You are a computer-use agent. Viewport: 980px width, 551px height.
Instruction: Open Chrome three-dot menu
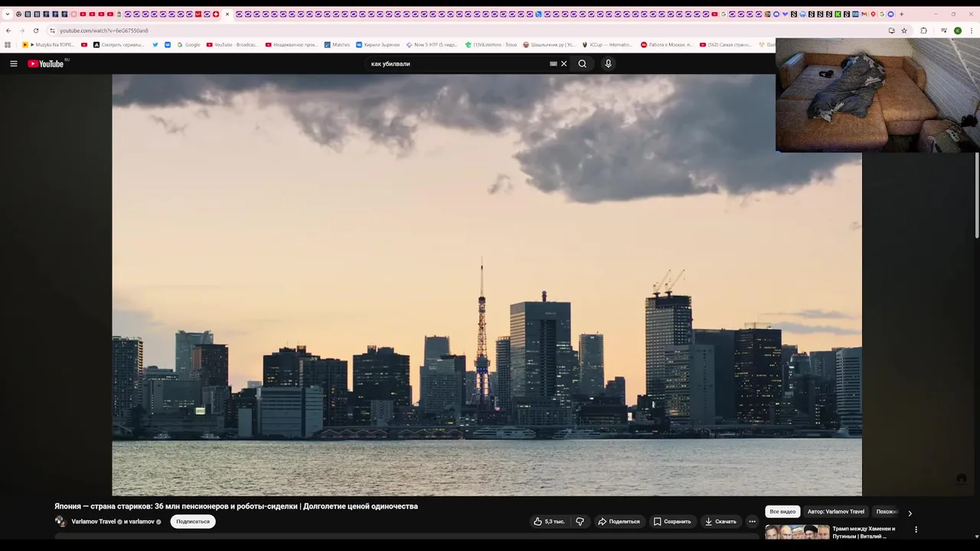tap(971, 31)
